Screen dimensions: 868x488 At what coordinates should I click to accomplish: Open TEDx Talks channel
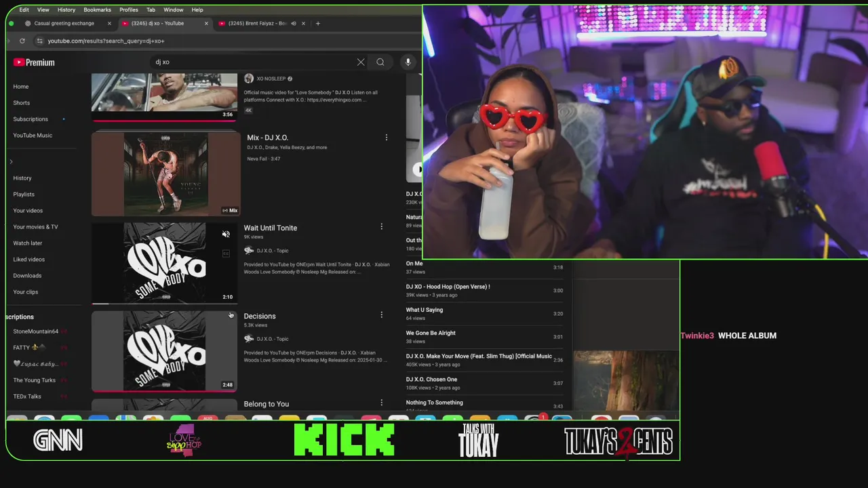(x=27, y=396)
